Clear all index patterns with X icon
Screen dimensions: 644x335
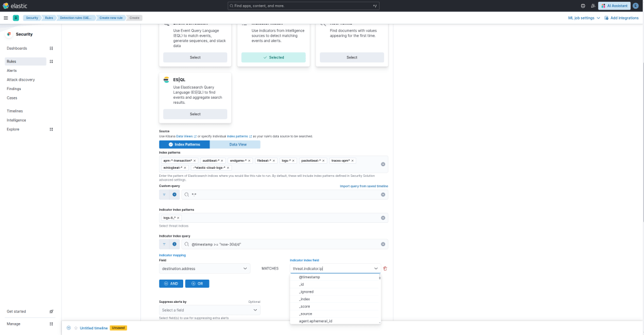click(383, 164)
